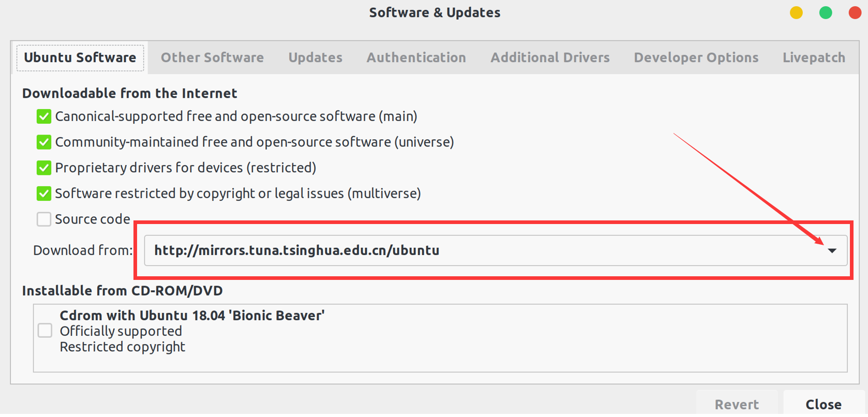868x417 pixels.
Task: Enable the Source code checkbox
Action: (44, 219)
